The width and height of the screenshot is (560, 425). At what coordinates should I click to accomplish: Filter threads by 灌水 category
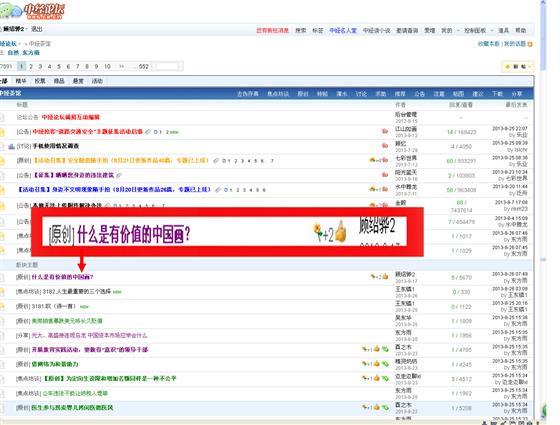(341, 94)
